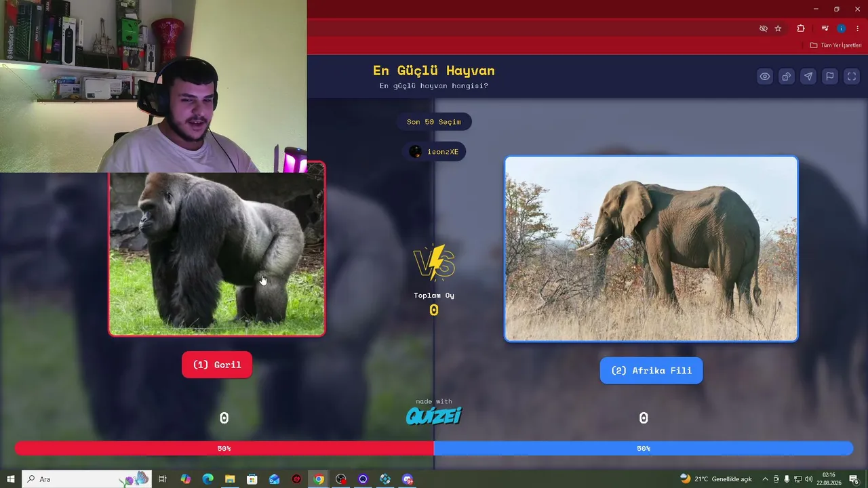Open the red circular app on taskbar

pos(296,479)
